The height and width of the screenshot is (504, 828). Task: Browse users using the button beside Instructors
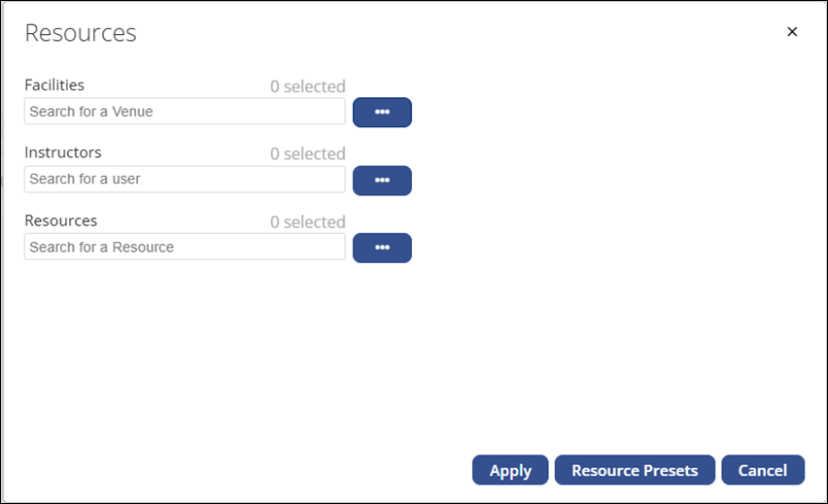click(382, 181)
